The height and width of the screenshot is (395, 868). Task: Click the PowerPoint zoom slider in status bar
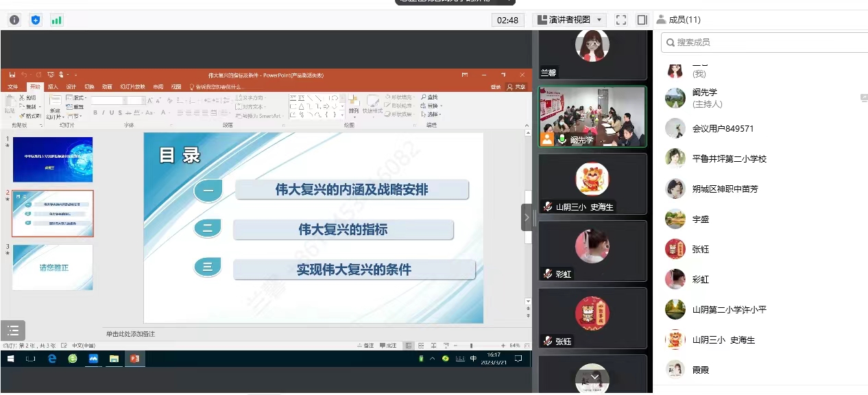(x=470, y=346)
